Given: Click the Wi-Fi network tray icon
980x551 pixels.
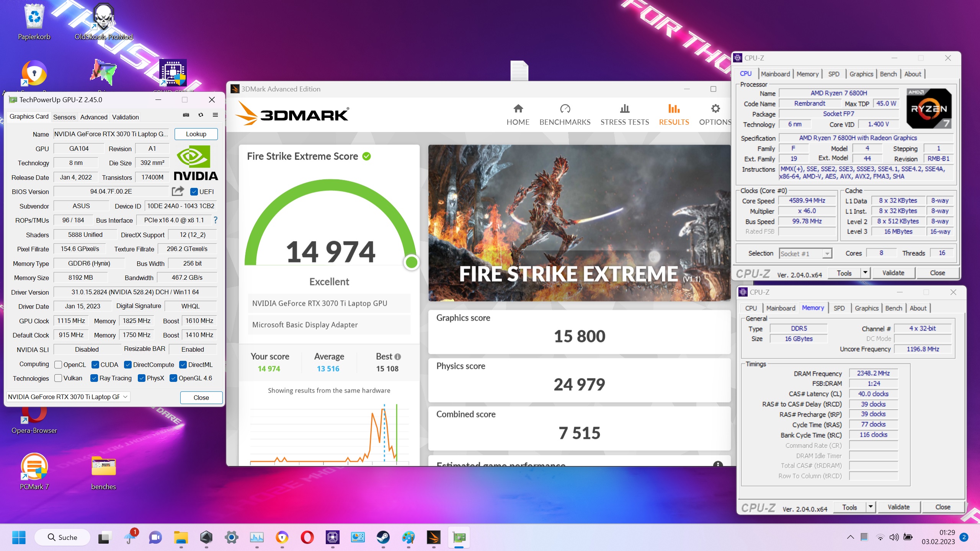Looking at the screenshot, I should pyautogui.click(x=880, y=537).
